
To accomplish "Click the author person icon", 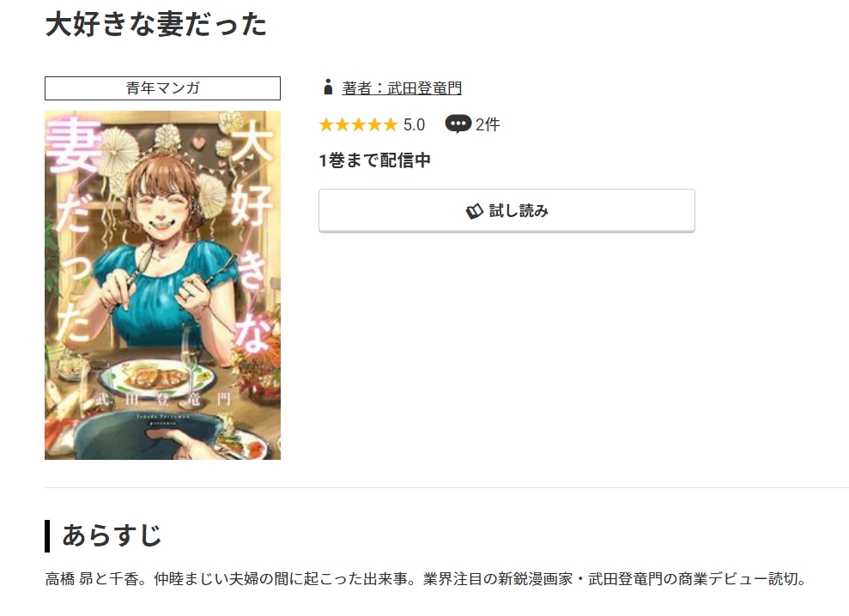I will [328, 88].
